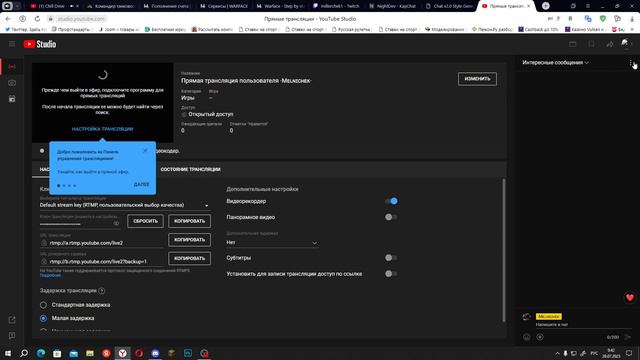Screen dimensions: 640x360
Task: Click the translate extension icon in address bar
Action: tap(588, 19)
